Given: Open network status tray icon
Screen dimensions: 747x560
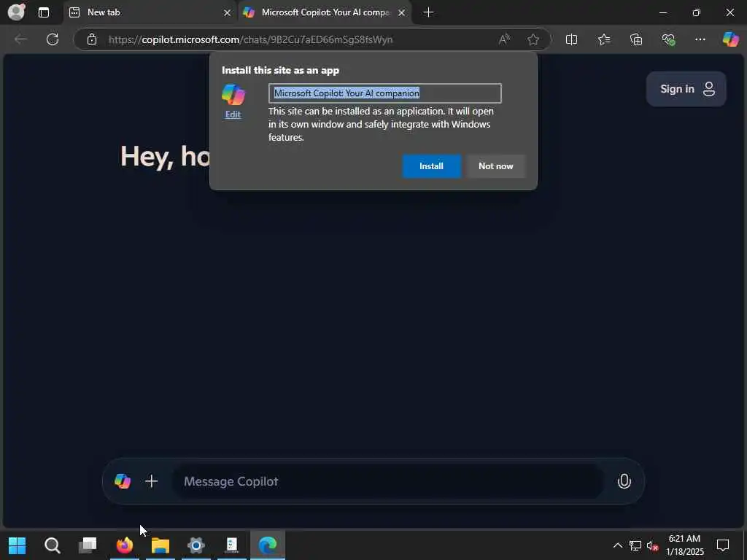Looking at the screenshot, I should pyautogui.click(x=635, y=545).
